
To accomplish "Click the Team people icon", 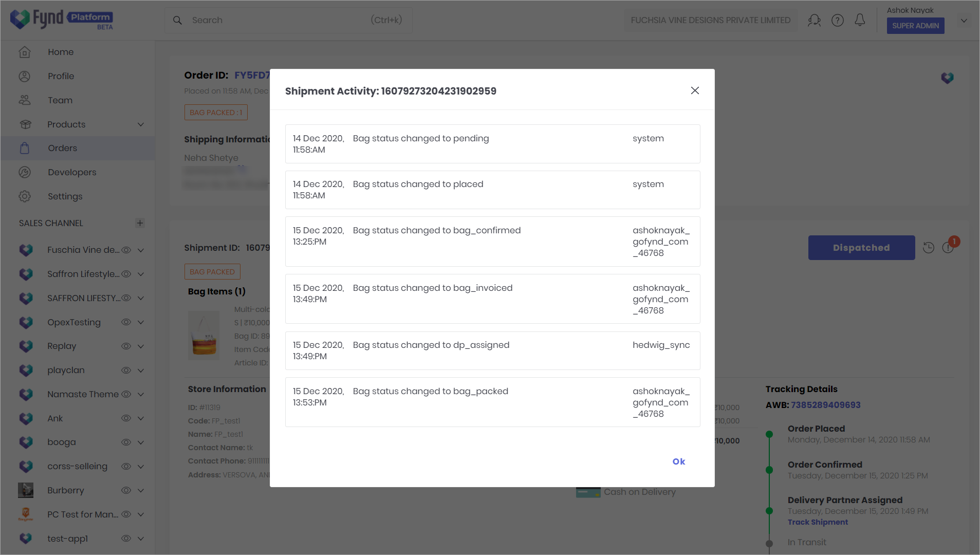I will (25, 100).
